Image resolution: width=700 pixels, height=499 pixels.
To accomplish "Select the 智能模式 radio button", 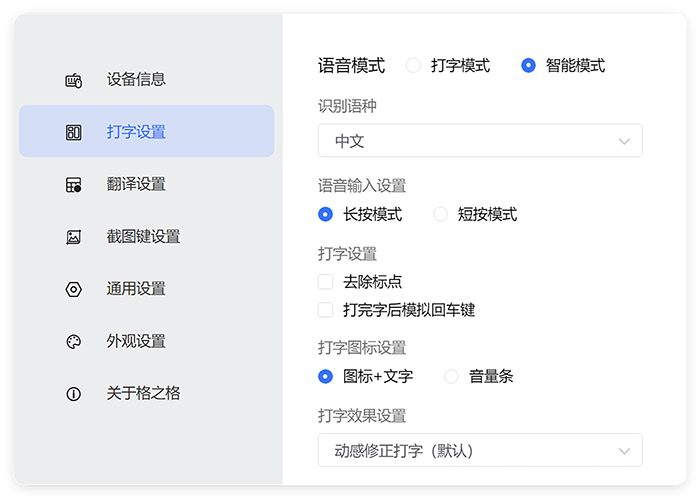I will pos(528,66).
